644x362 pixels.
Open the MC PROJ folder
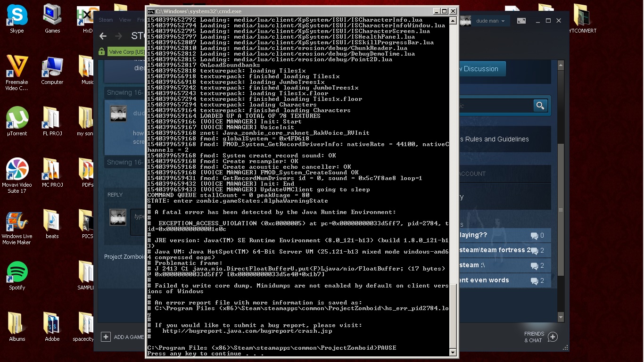[x=52, y=173]
